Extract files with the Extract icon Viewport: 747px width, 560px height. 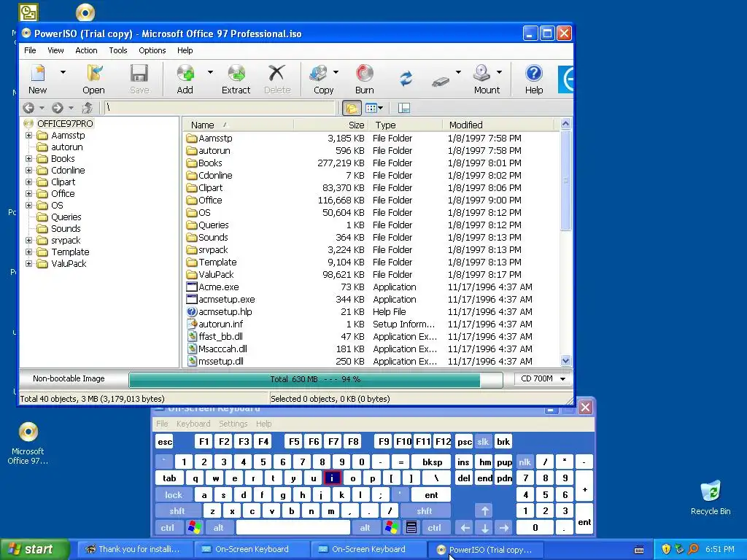(236, 74)
